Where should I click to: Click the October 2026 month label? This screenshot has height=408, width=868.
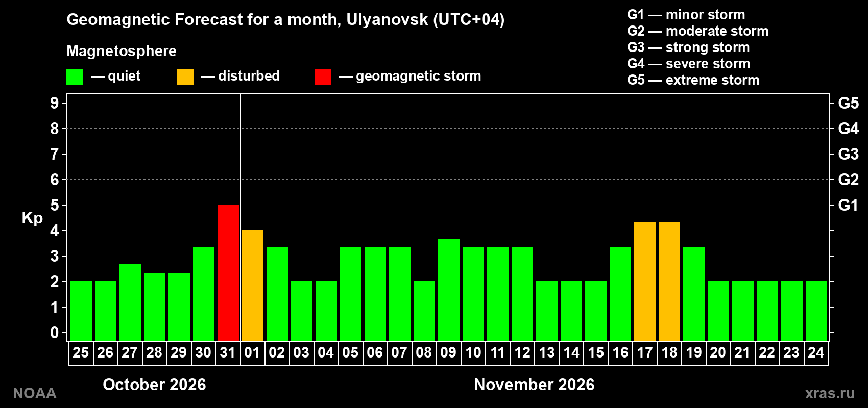point(154,385)
